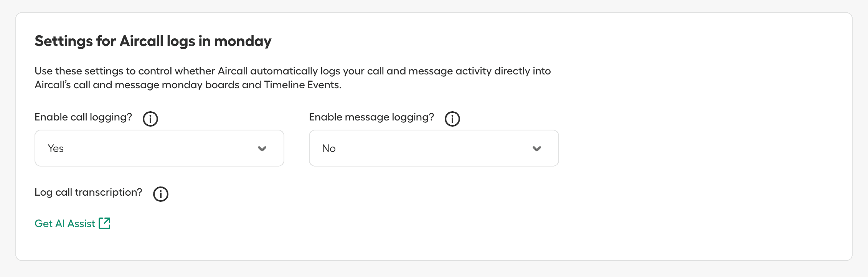The width and height of the screenshot is (868, 277).
Task: Click external-link icon after Get AI Assist
Action: [x=104, y=223]
